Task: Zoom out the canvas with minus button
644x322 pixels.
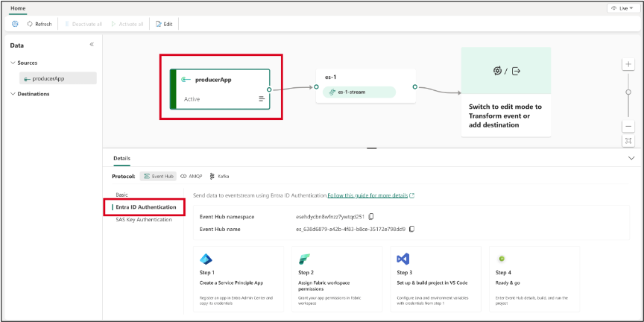Action: point(628,127)
